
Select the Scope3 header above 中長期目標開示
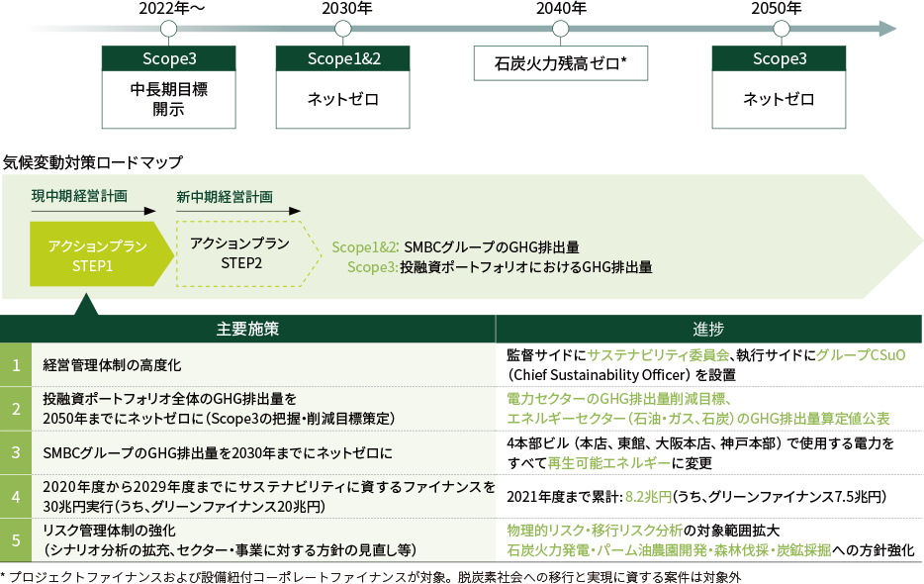coord(168,58)
